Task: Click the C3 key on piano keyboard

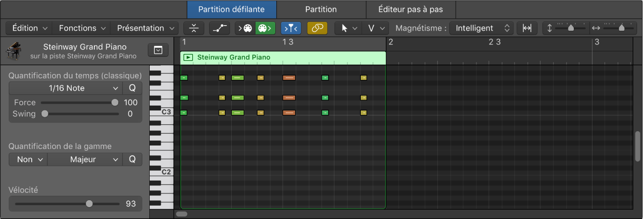Action: coord(163,112)
